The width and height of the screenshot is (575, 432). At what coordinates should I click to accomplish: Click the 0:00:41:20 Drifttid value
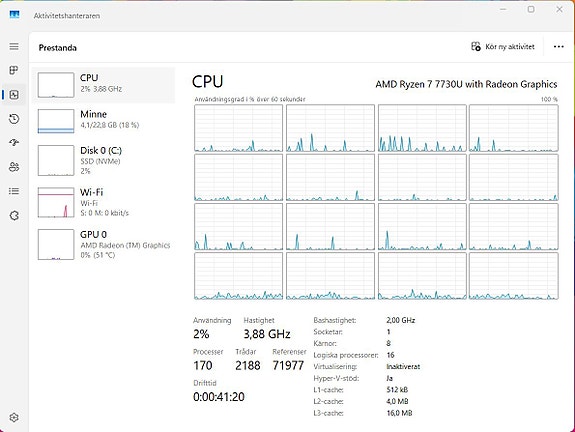point(219,396)
